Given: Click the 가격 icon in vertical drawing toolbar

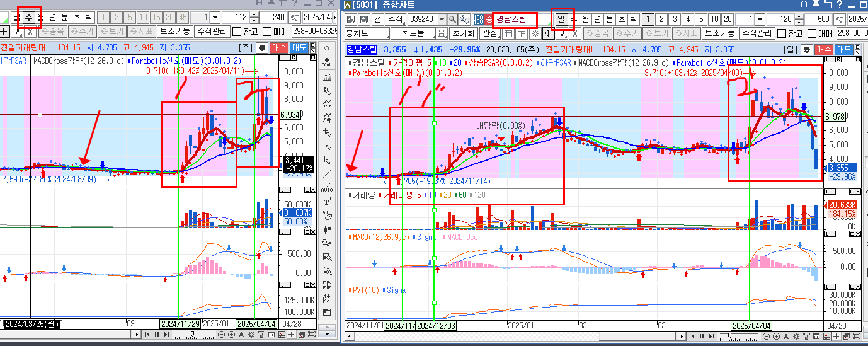Looking at the screenshot, I should tap(326, 105).
